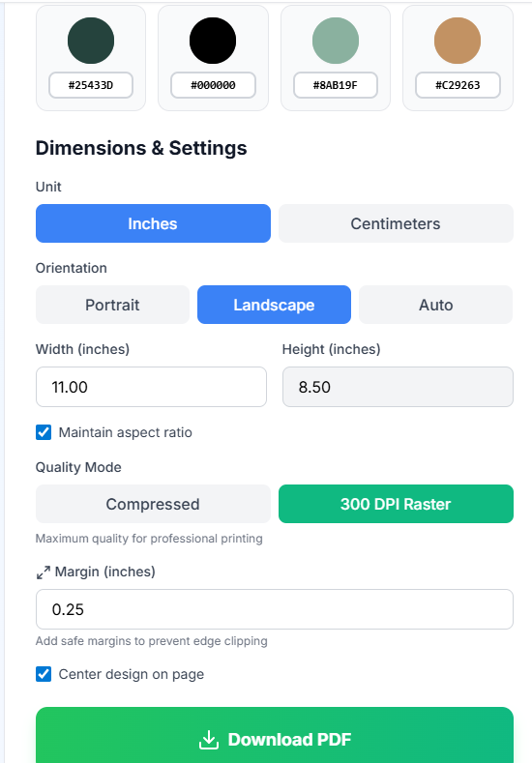Image resolution: width=532 pixels, height=763 pixels.
Task: Click the Unit label
Action: [x=48, y=187]
